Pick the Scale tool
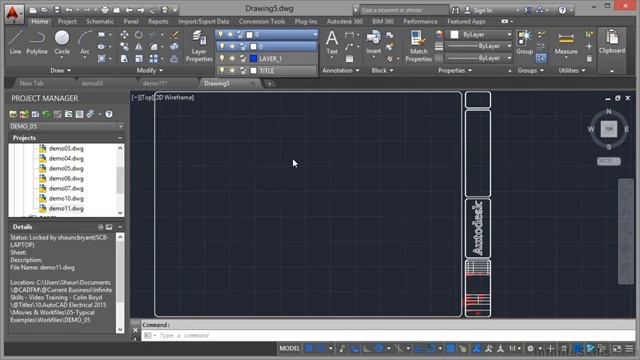Viewport: 640px width, 360px height. pyautogui.click(x=139, y=59)
